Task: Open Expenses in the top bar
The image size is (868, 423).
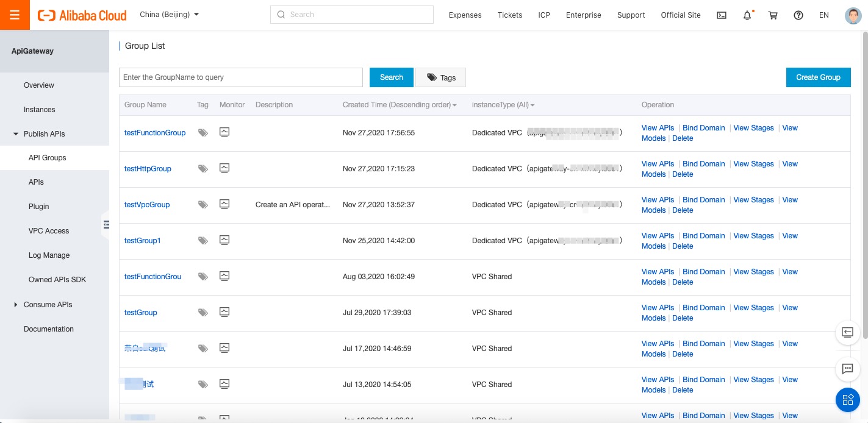Action: tap(465, 15)
